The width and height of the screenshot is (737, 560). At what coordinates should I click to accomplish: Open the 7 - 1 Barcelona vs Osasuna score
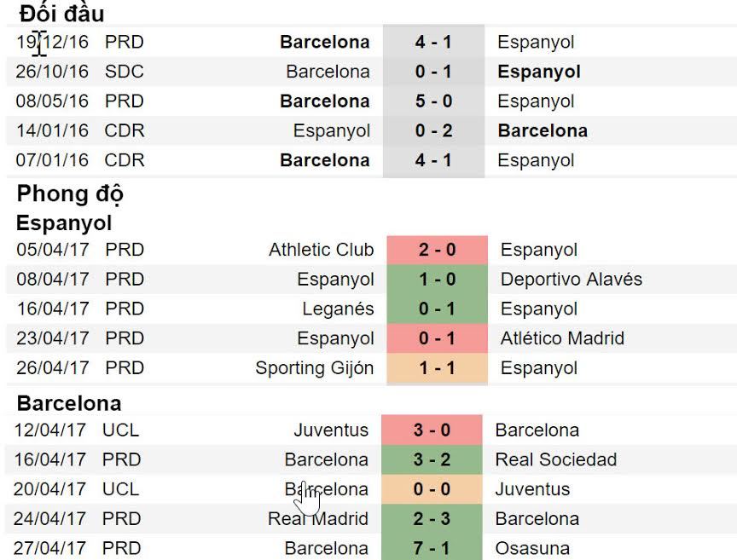[x=432, y=548]
